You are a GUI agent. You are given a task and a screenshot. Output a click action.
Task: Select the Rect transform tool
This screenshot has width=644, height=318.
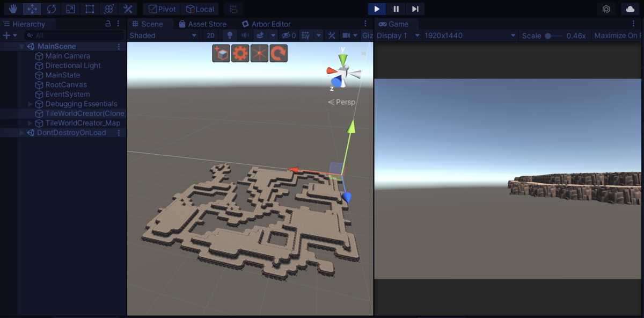pos(90,9)
